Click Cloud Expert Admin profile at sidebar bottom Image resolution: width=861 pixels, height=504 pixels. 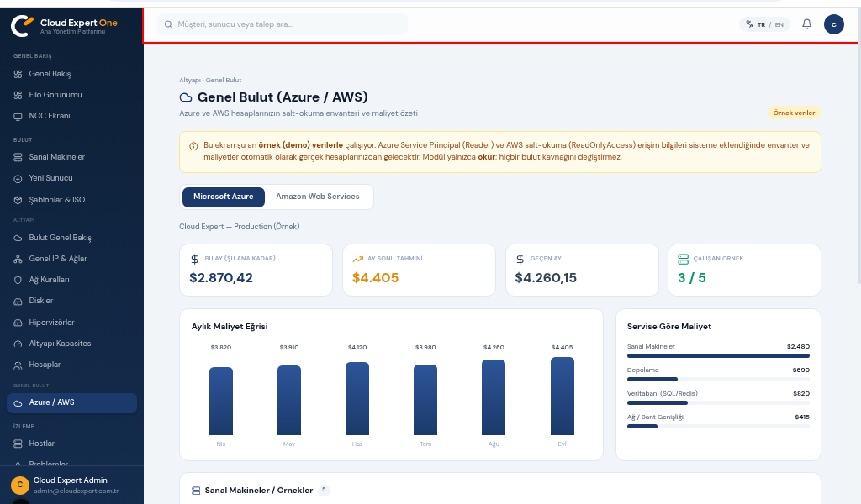(x=71, y=485)
